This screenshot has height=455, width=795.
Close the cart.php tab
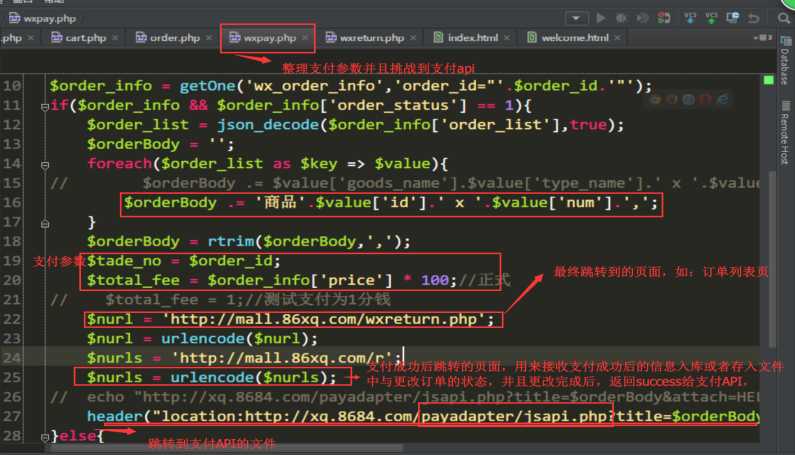click(115, 38)
